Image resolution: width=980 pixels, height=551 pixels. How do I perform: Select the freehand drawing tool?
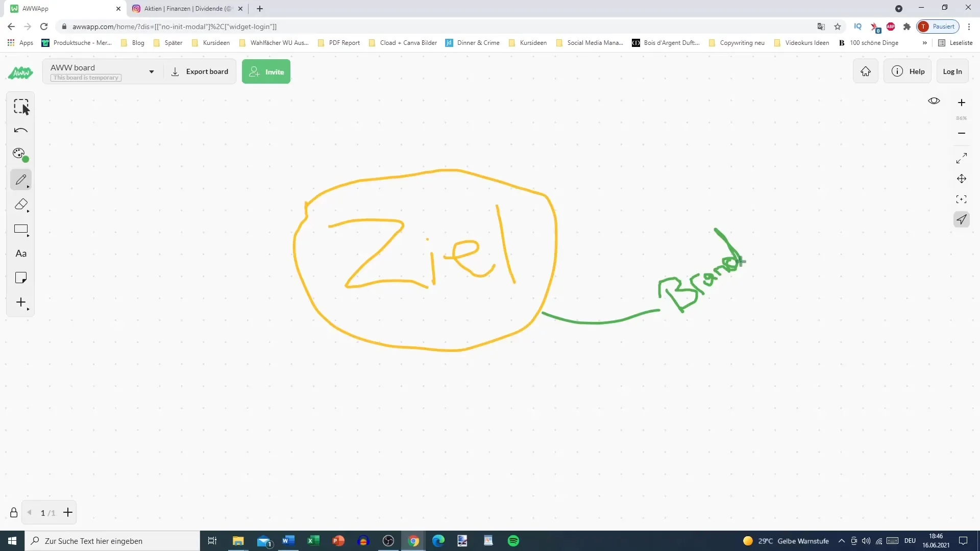(x=20, y=180)
